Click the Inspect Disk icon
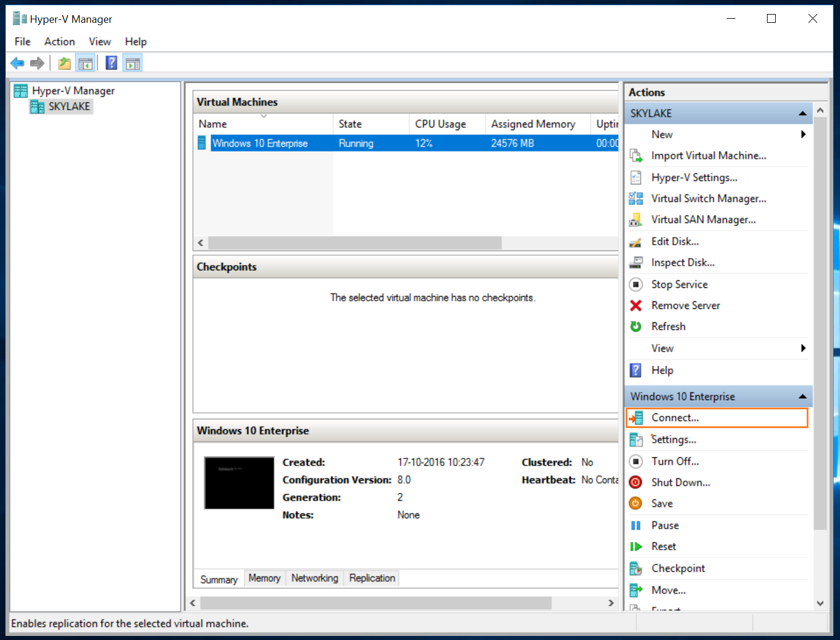 point(636,263)
